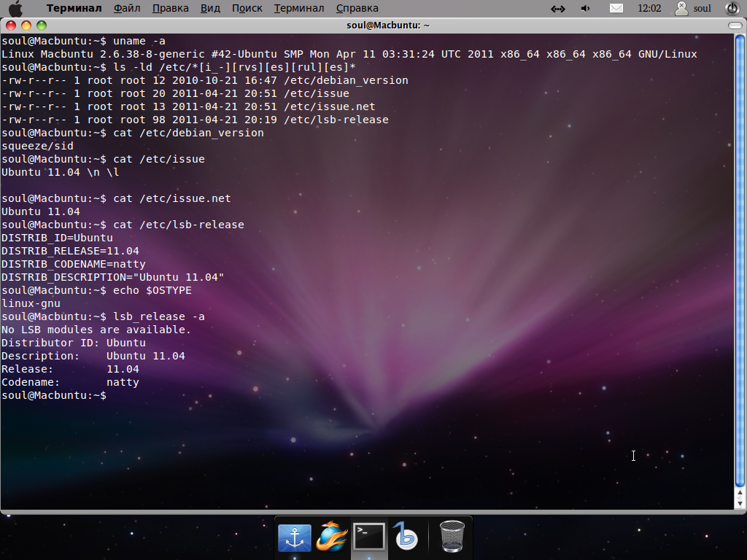The height and width of the screenshot is (560, 747).
Task: Click the DISTRIB_DESCRIPTION line
Action: 113,277
